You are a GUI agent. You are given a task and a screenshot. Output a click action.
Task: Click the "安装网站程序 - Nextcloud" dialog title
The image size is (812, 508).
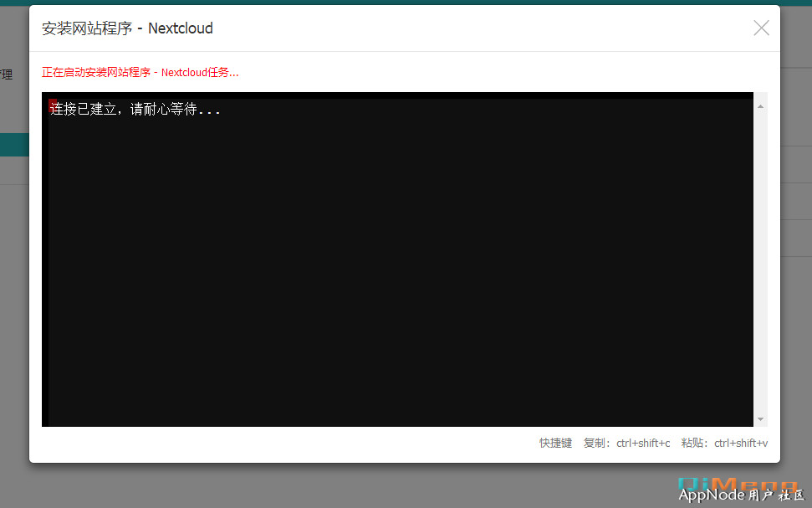tap(127, 28)
